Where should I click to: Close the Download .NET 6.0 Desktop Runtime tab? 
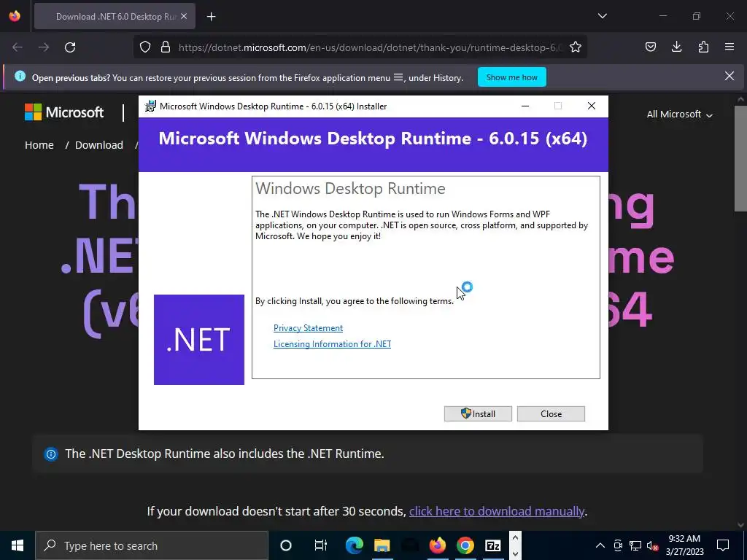tap(184, 16)
